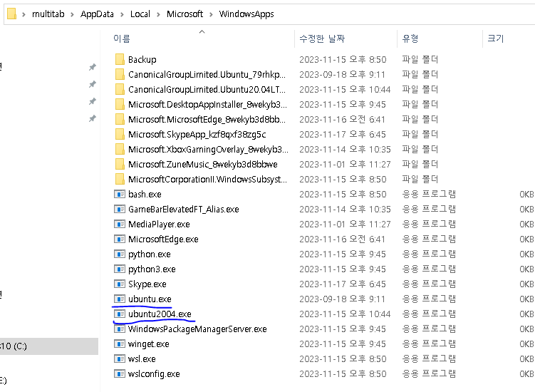Click the file name winget.exe
The image size is (535, 392).
click(148, 344)
